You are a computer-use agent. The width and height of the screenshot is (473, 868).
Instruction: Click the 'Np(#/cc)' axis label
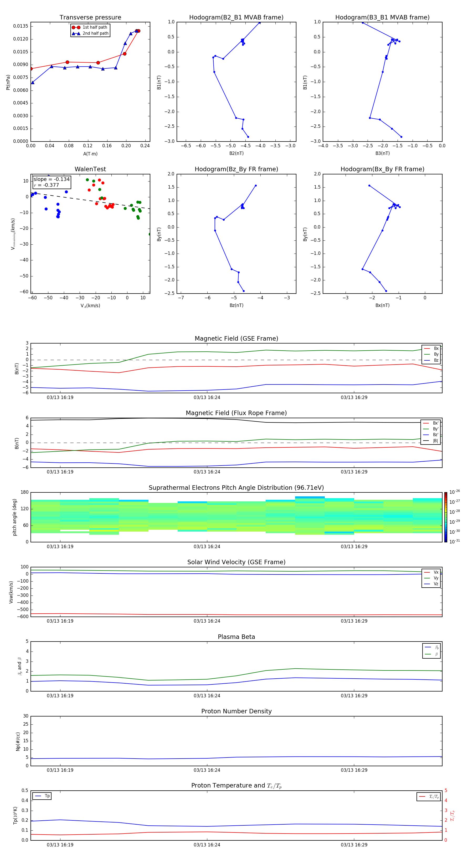point(18,741)
